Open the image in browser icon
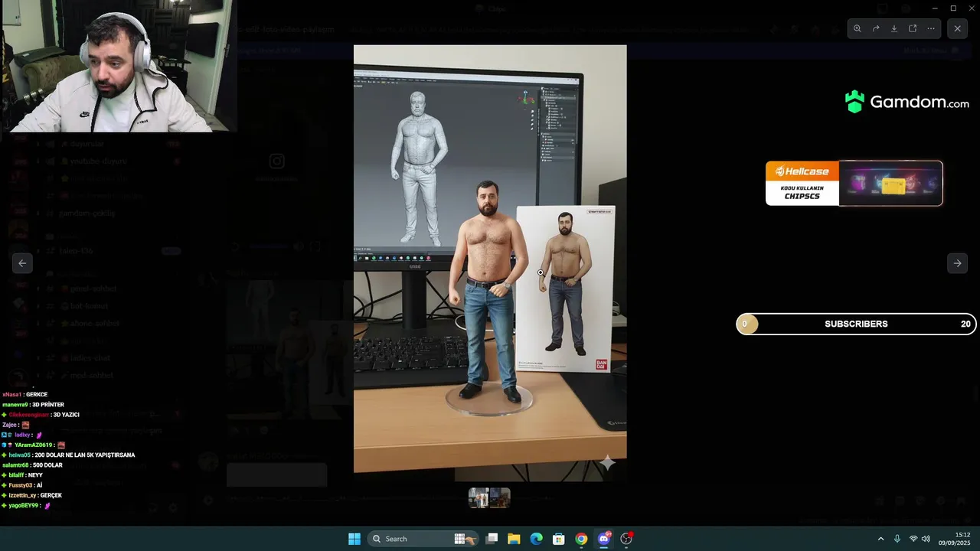980x551 pixels. (x=913, y=28)
